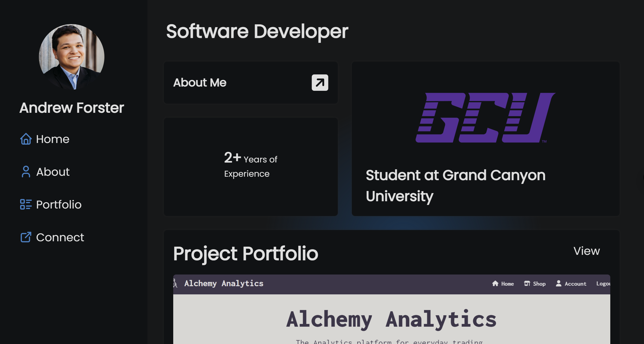
Task: Open the About Me card
Action: [250, 83]
